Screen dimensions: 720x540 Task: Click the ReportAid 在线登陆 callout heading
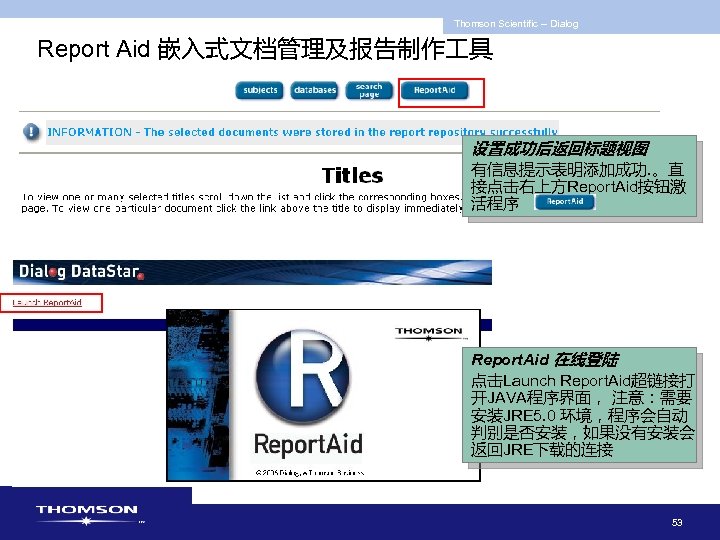545,360
